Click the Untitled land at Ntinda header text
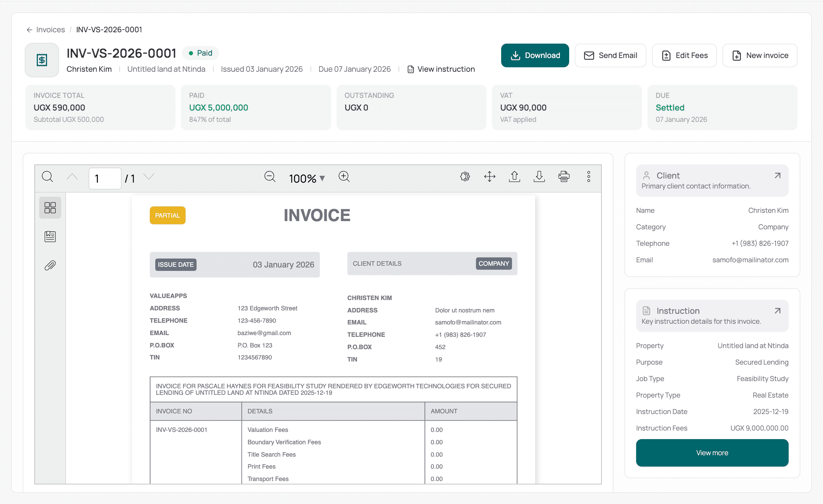Viewport: 823px width, 504px height. [x=166, y=69]
